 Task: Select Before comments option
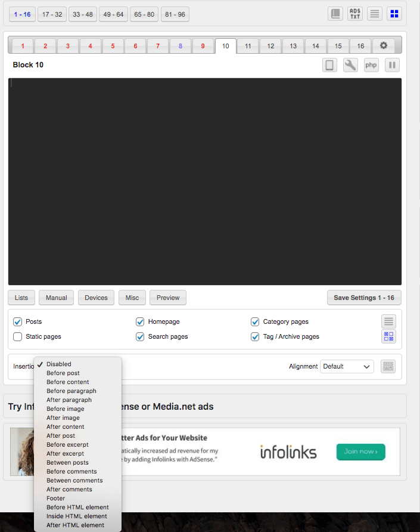click(x=77, y=471)
